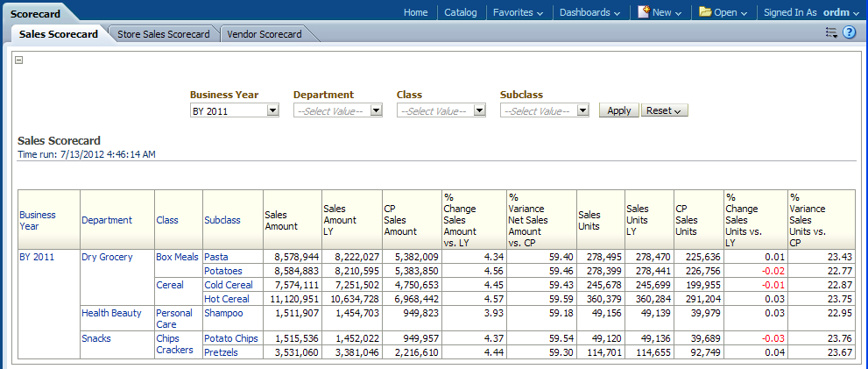This screenshot has width=868, height=369.
Task: Open the Reset button menu
Action: click(x=665, y=110)
